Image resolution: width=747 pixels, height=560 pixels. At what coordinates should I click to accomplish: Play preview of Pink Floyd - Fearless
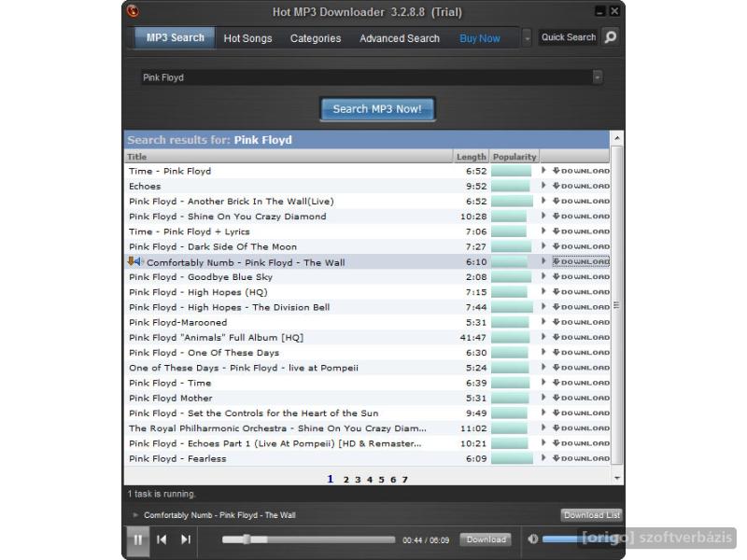point(543,458)
